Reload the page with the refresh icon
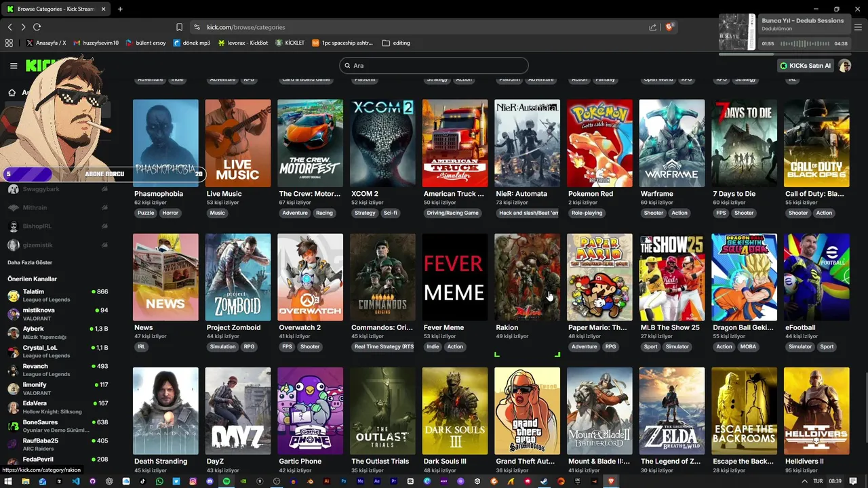The height and width of the screenshot is (488, 868). pyautogui.click(x=37, y=27)
